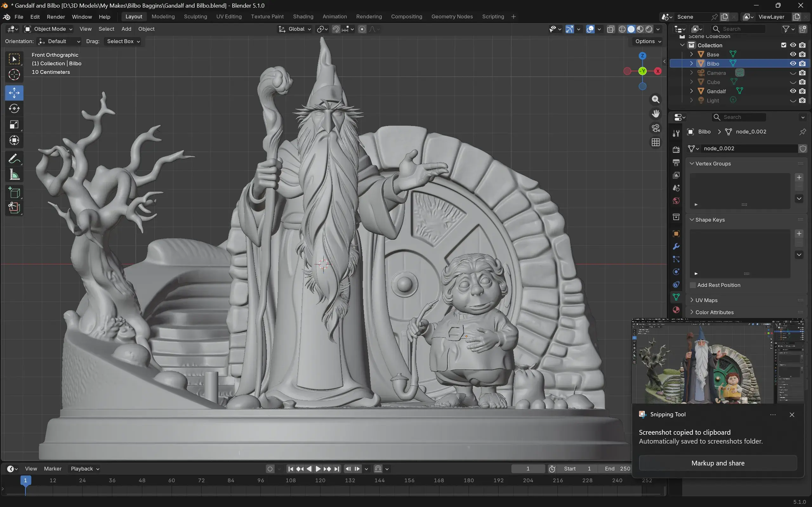This screenshot has height=507, width=812.
Task: Select rendered viewport shading
Action: tap(649, 29)
